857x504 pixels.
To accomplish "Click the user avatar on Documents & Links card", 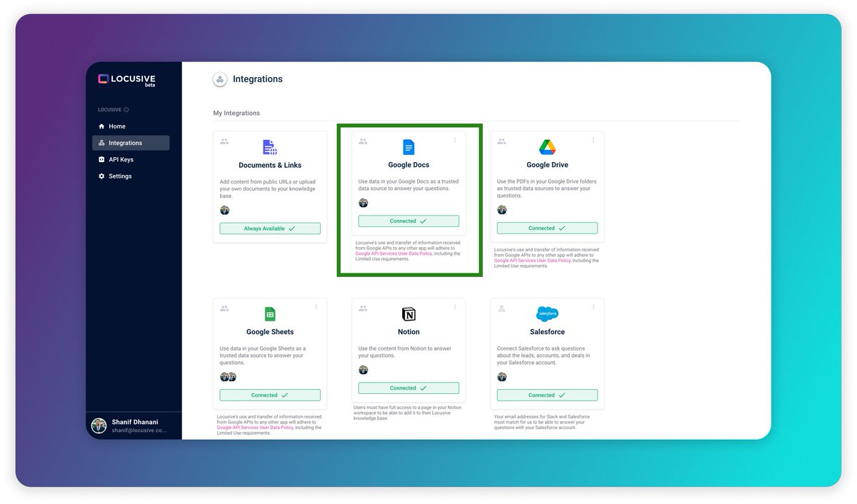I will (x=224, y=210).
